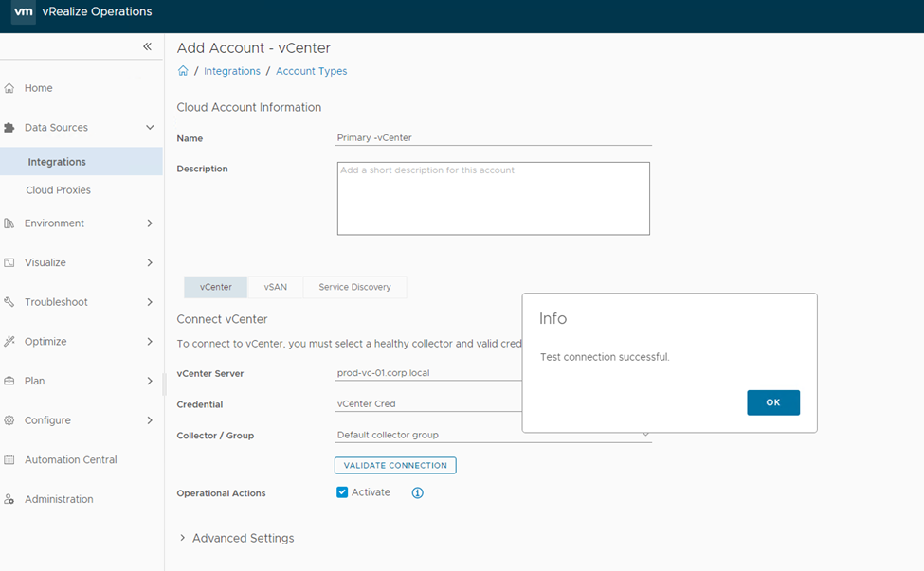Expand the Environment submenu chevron
Screen dimensions: 924x571
[x=150, y=223]
